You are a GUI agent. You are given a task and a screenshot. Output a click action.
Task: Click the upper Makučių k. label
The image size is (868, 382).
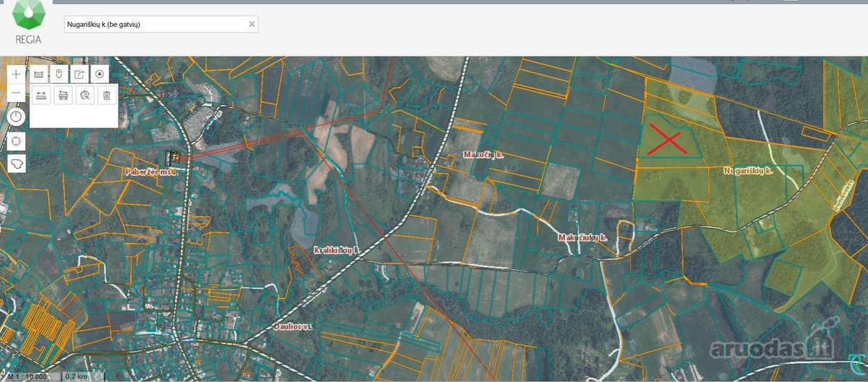pyautogui.click(x=484, y=155)
